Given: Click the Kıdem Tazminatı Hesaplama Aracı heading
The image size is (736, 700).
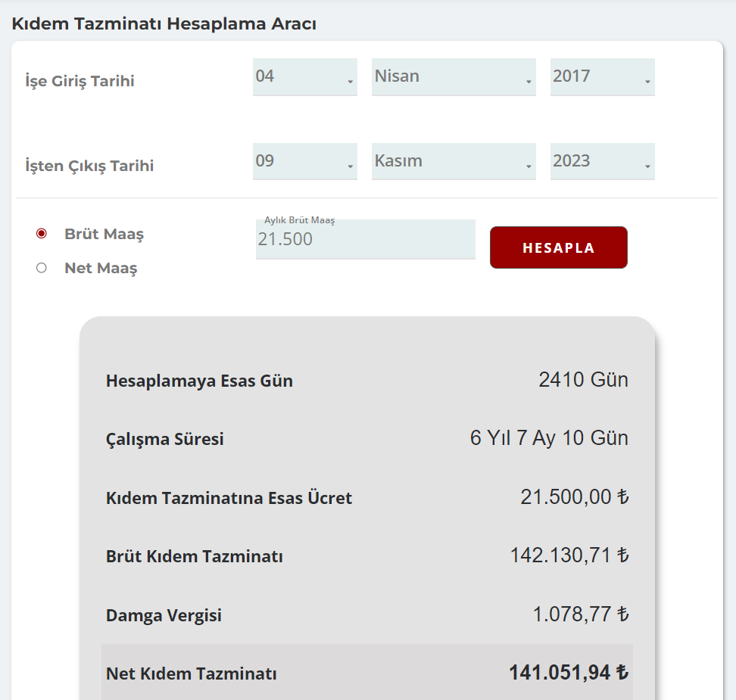Looking at the screenshot, I should [164, 23].
